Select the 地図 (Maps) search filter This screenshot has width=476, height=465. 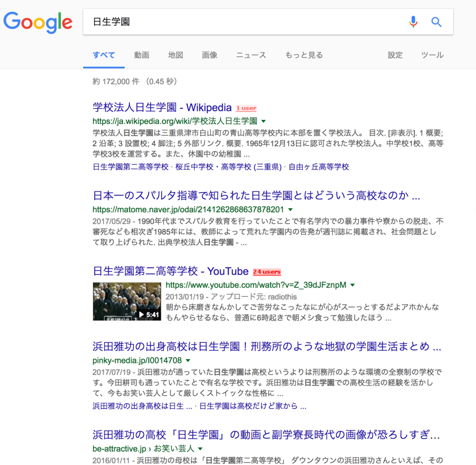tap(175, 55)
